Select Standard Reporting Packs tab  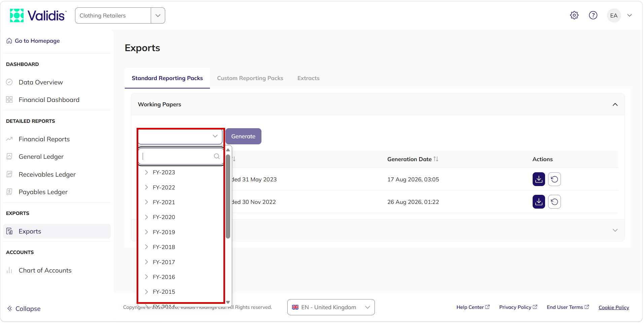point(167,78)
